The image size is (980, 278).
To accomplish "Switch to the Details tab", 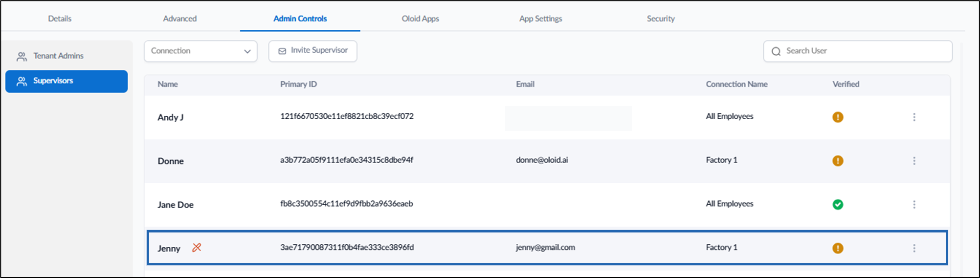I will click(x=60, y=19).
